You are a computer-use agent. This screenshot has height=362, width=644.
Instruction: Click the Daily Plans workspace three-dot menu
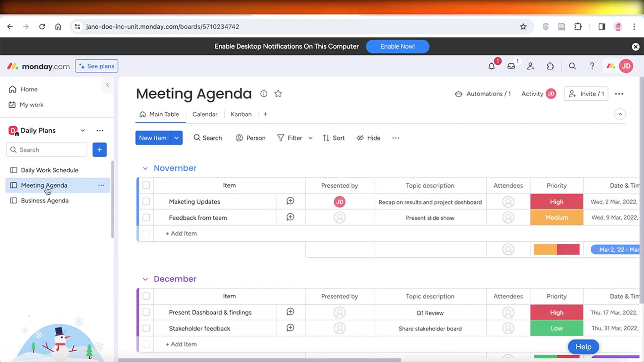click(x=100, y=131)
